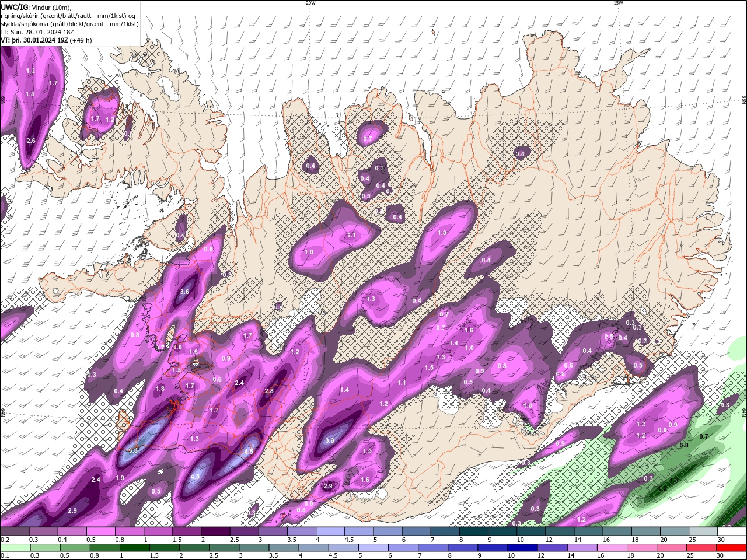Click the 1.5 label of the upper legend bar
This screenshot has height=560, width=747.
176,540
